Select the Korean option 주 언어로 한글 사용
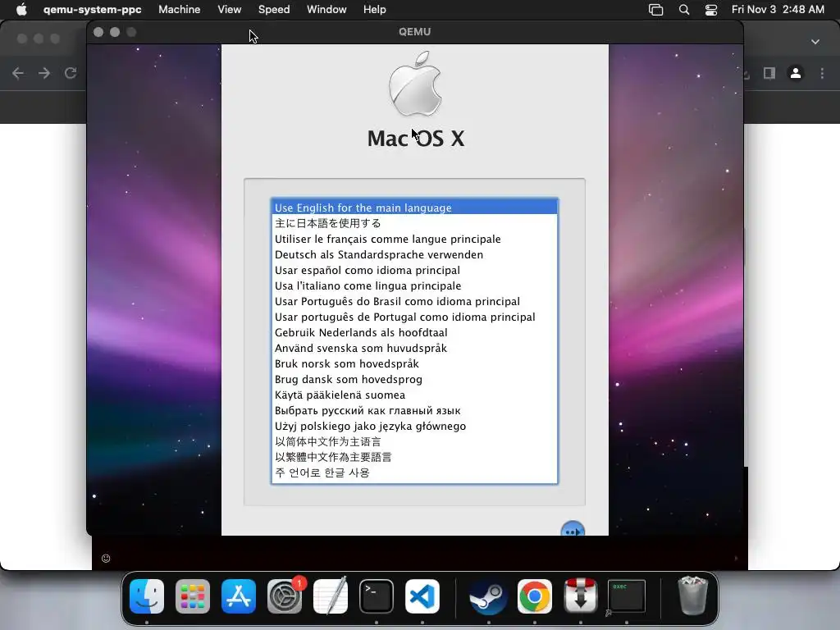840x630 pixels. pos(414,472)
